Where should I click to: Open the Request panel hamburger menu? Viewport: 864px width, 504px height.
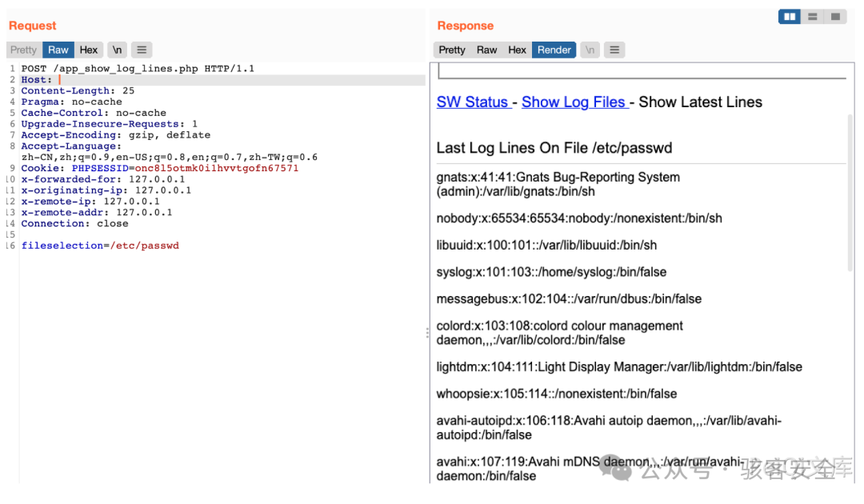point(142,50)
